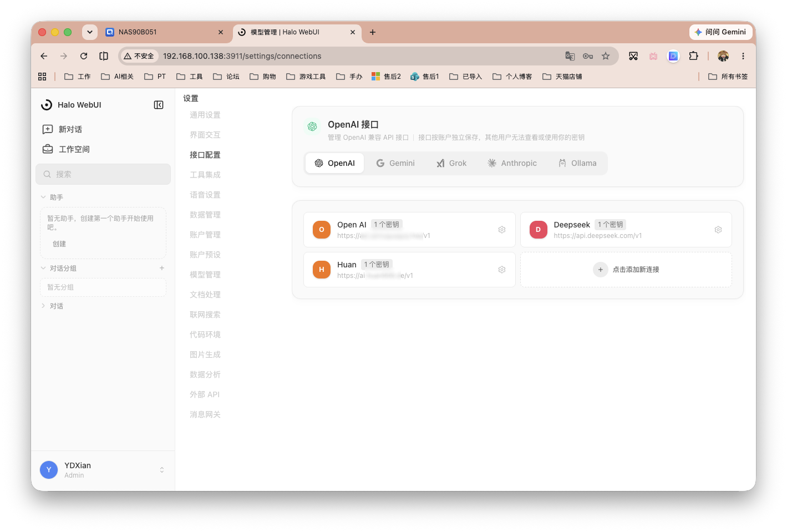787x532 pixels.
Task: Open a new browser tab
Action: (373, 32)
